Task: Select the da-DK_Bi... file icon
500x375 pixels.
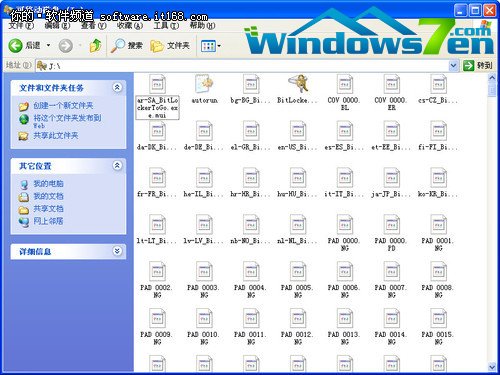Action: pyautogui.click(x=157, y=131)
